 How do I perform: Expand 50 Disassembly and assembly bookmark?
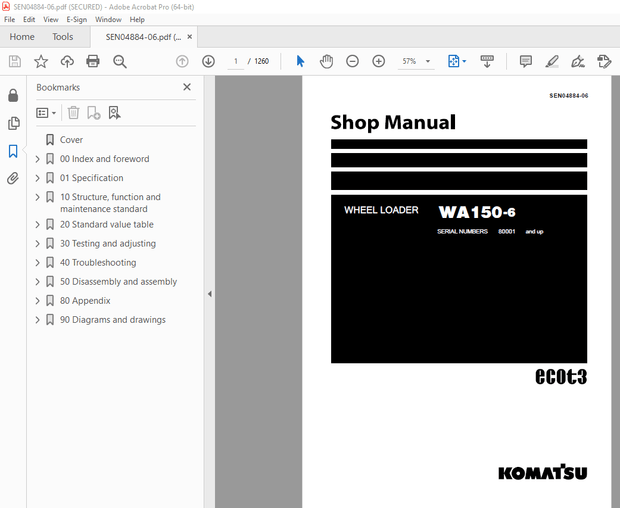[38, 281]
